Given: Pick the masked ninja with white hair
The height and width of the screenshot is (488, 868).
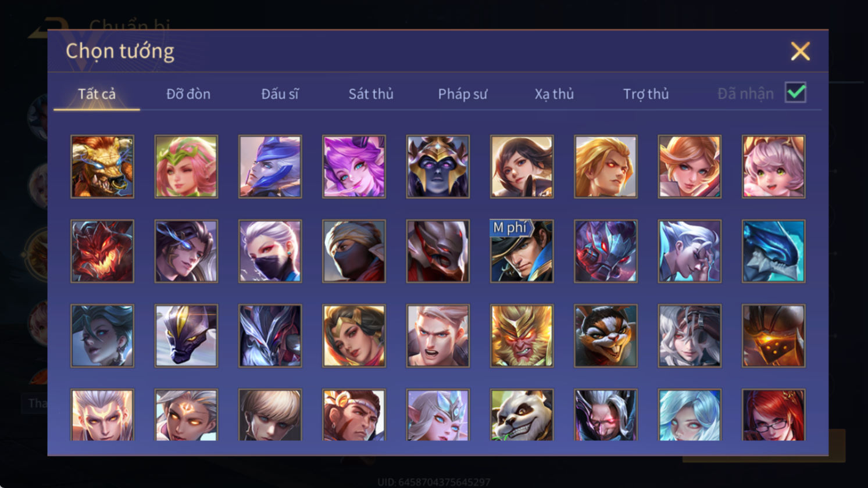Looking at the screenshot, I should coord(270,251).
